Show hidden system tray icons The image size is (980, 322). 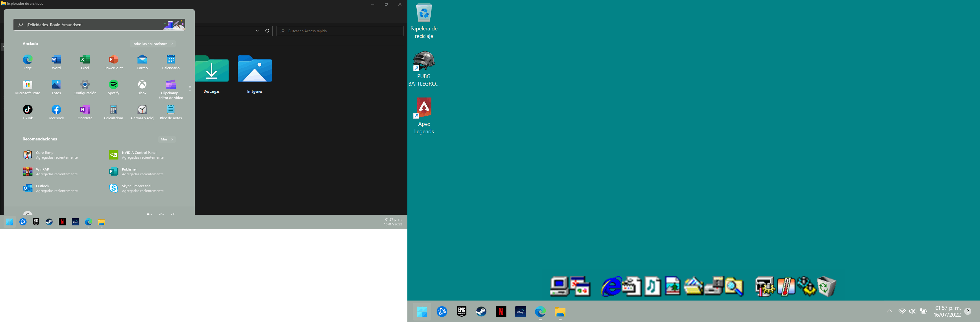coord(889,311)
